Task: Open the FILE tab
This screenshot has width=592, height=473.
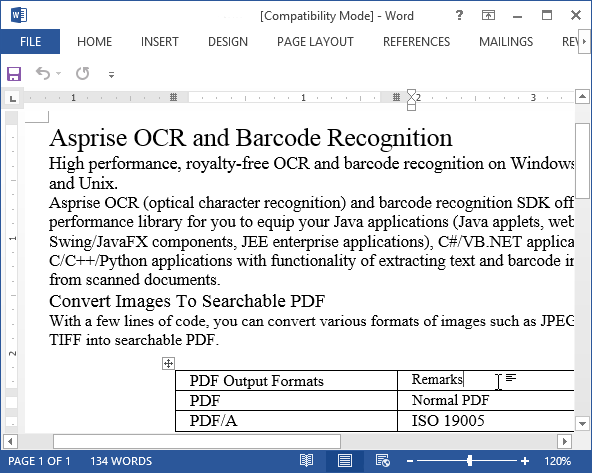Action: (30, 42)
